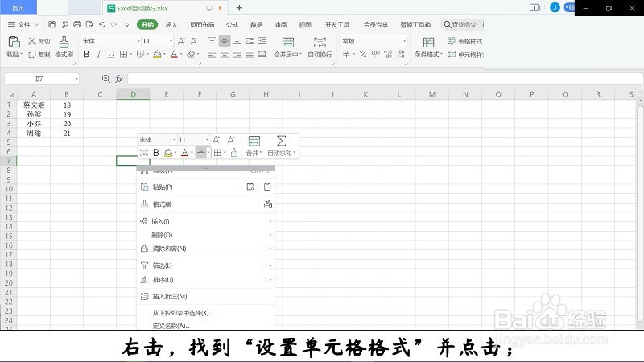
Task: Click multi format painter icon in 格式刷 row
Action: click(268, 204)
